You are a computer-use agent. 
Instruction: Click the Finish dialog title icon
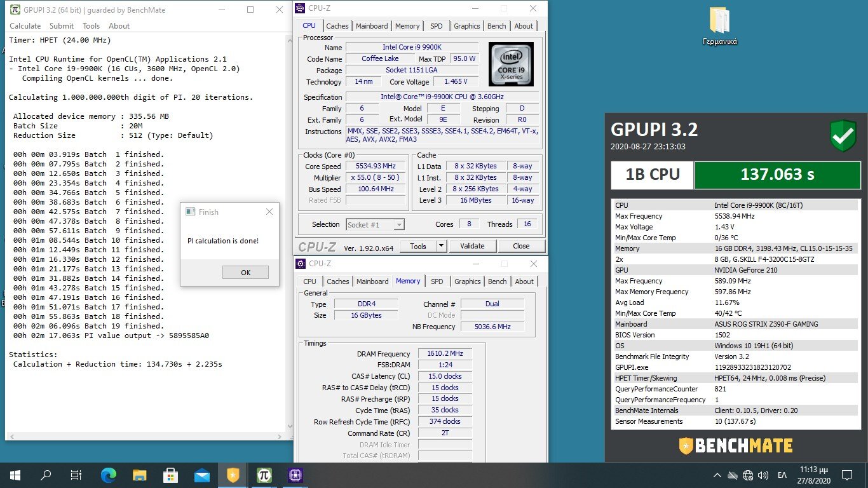[x=190, y=212]
